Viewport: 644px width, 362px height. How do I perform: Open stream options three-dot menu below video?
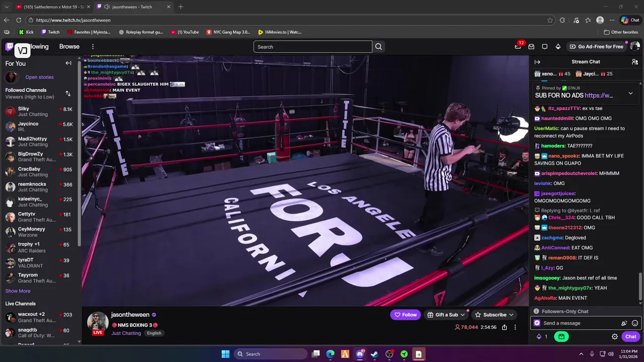(515, 327)
